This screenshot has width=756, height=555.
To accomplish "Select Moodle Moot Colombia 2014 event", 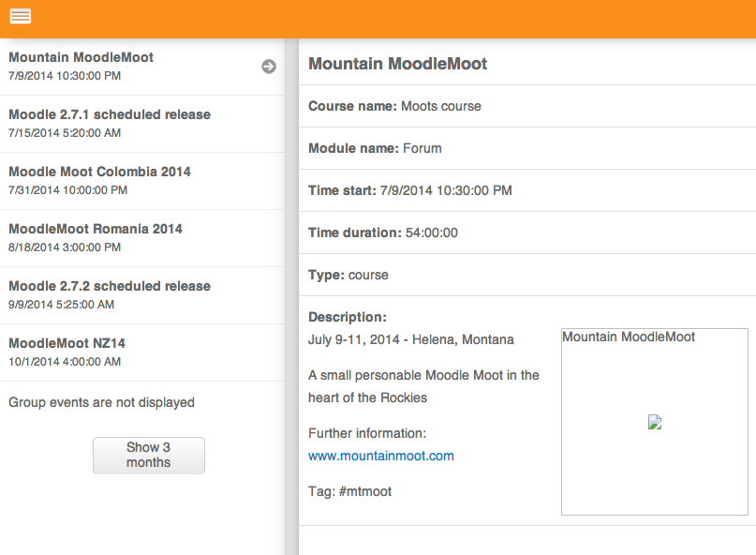I will tap(142, 181).
